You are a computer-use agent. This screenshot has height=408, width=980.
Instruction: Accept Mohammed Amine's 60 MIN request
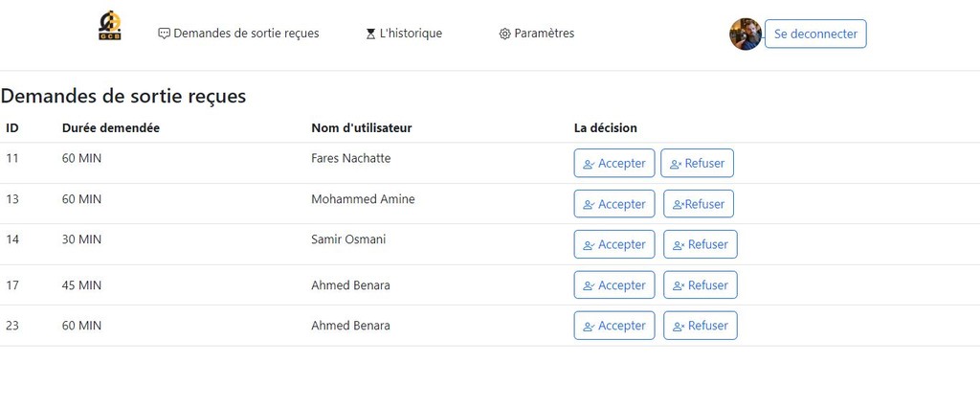point(614,204)
